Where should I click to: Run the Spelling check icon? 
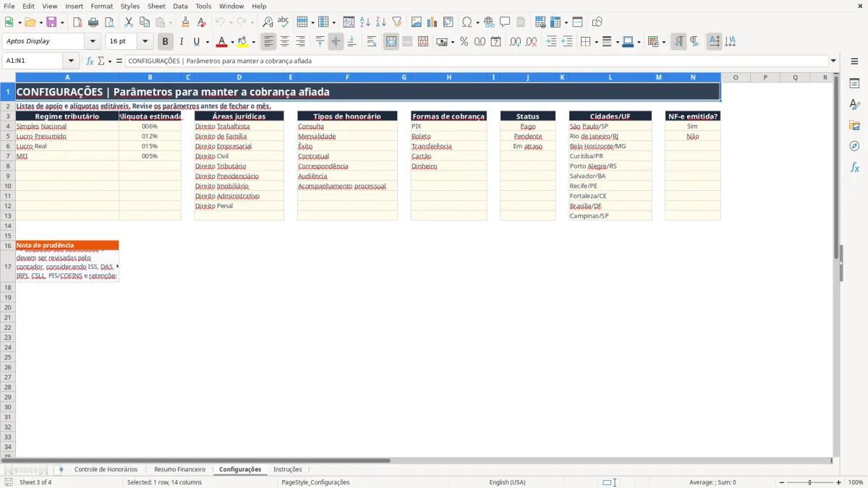pos(284,22)
